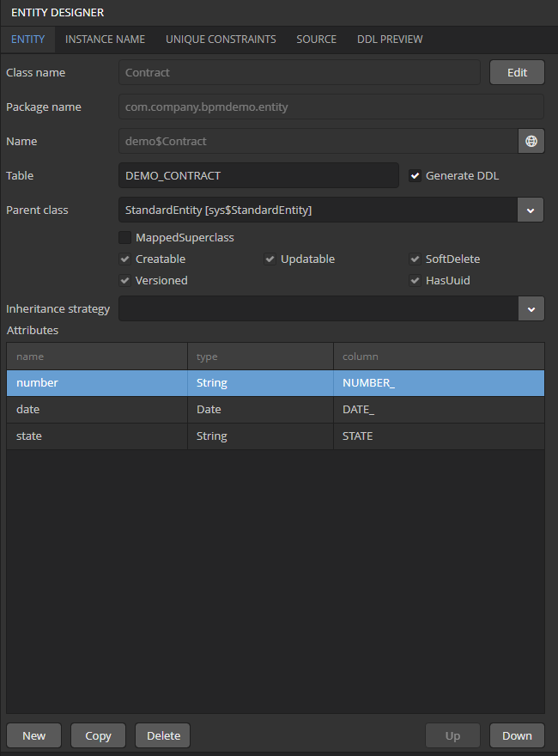The image size is (558, 756).
Task: Toggle the SoftDelete checkbox
Action: coord(415,259)
